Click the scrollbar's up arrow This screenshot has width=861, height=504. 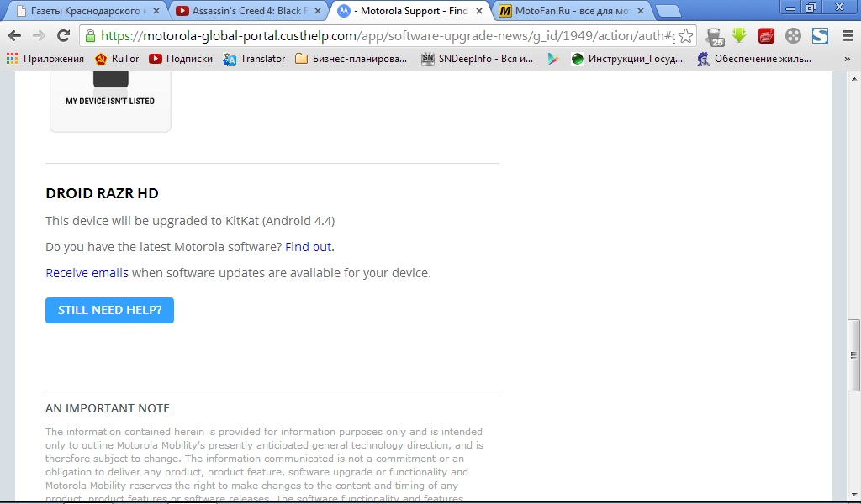(x=854, y=79)
